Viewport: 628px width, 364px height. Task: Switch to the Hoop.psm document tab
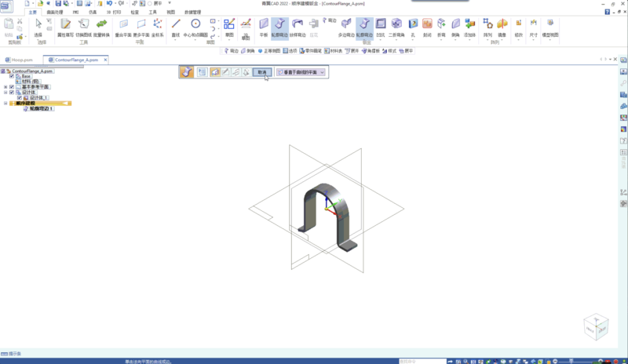[x=20, y=60]
